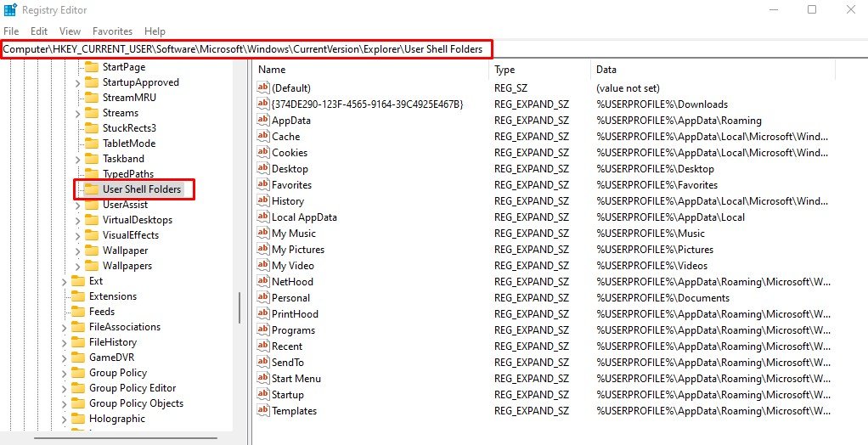Image resolution: width=868 pixels, height=445 pixels.
Task: Select the Personal value icon
Action: [x=263, y=298]
